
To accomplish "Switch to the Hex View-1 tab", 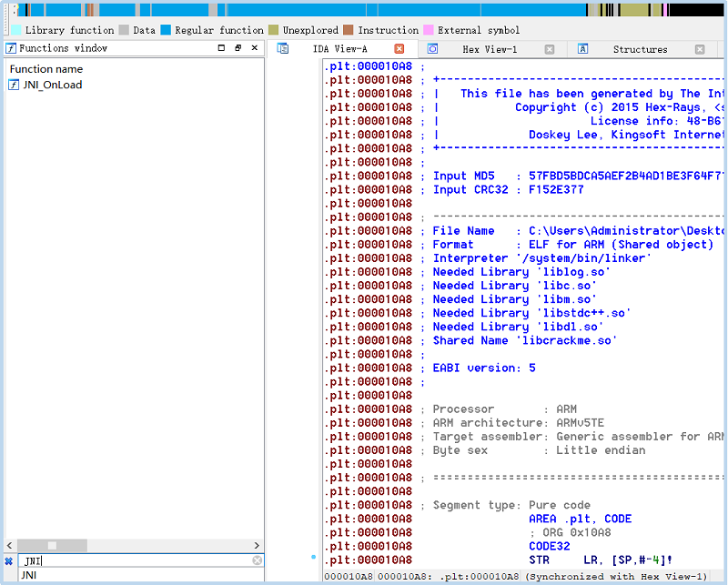I will (x=490, y=49).
